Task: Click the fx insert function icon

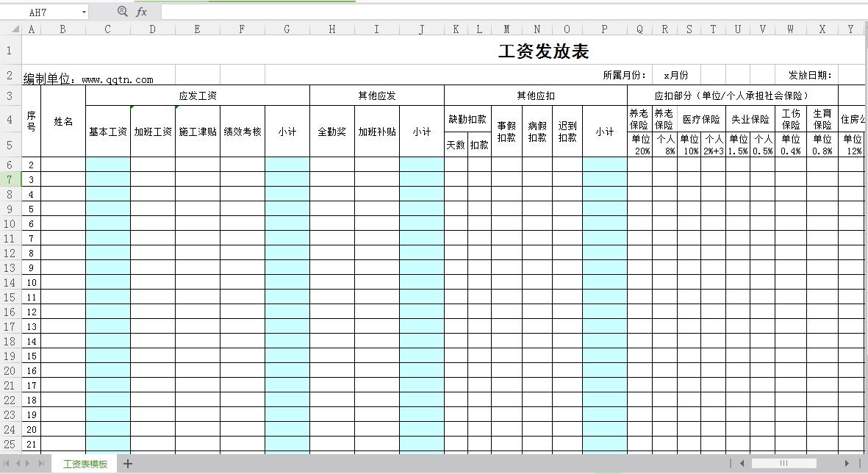Action: (142, 12)
